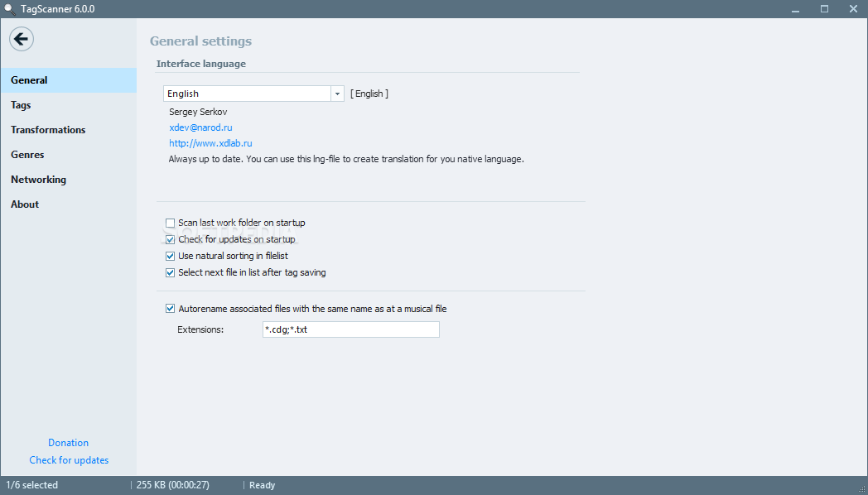Click the '1/6 selected' status entry

tap(32, 485)
